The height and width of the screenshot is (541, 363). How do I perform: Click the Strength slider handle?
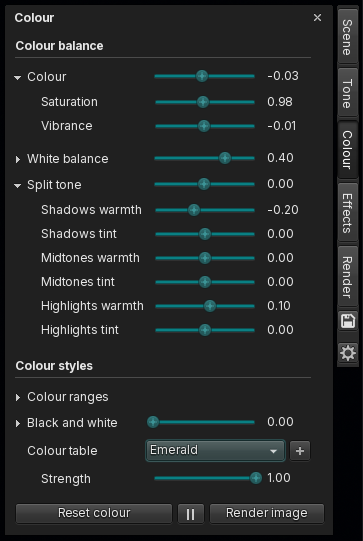(x=256, y=478)
